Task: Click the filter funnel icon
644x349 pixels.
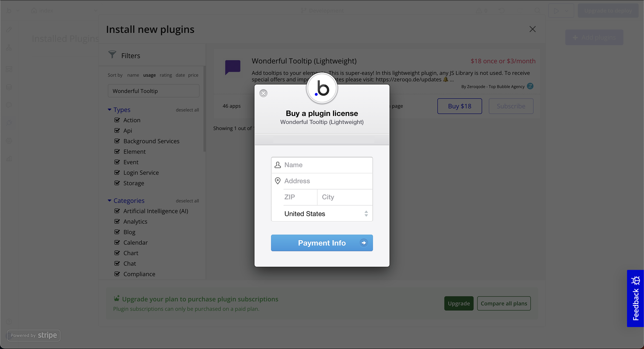Action: (x=112, y=55)
